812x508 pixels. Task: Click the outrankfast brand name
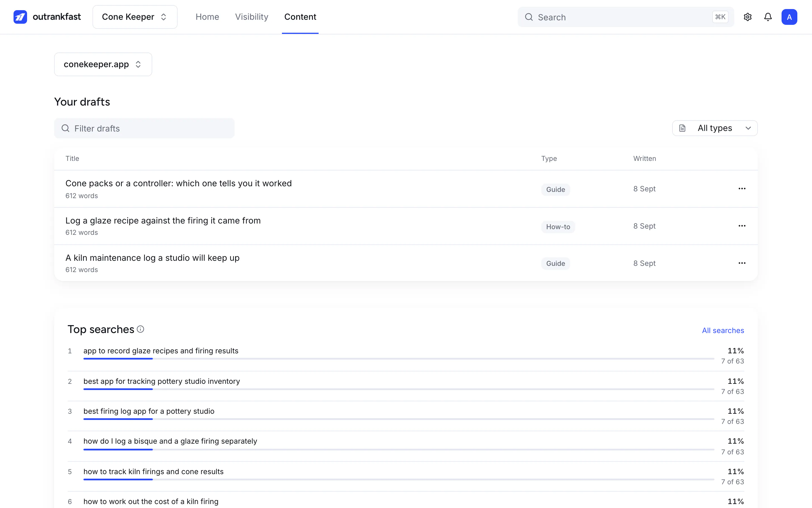click(x=57, y=17)
